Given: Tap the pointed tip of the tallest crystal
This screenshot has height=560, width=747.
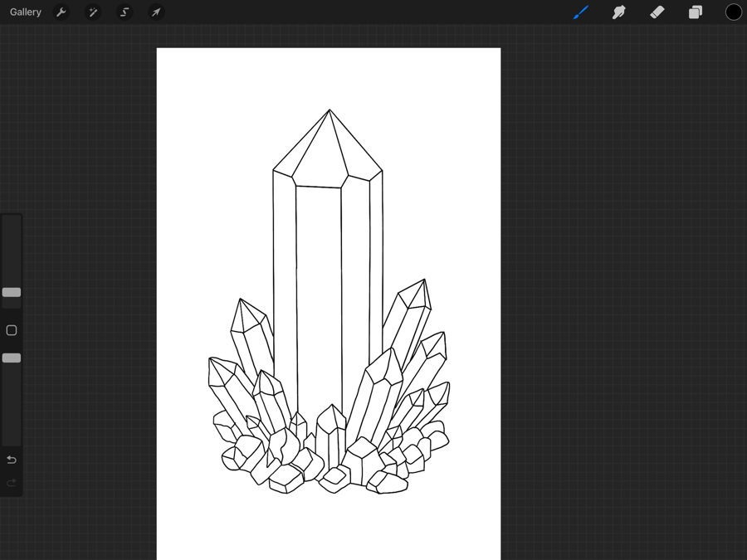Looking at the screenshot, I should pos(330,111).
